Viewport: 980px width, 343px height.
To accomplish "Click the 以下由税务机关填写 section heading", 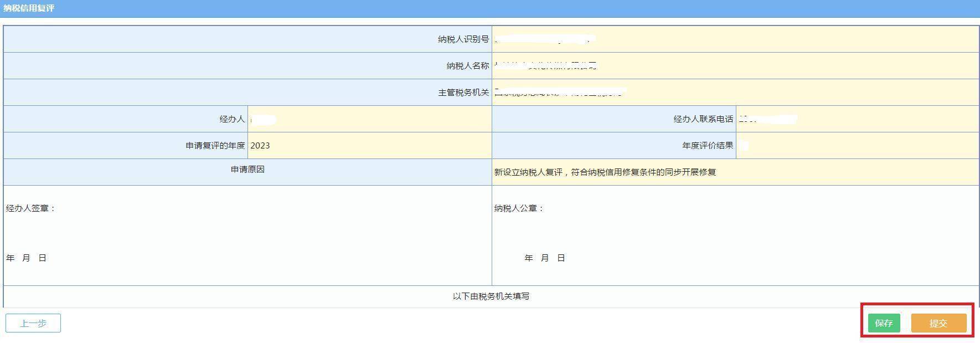I will click(x=491, y=296).
